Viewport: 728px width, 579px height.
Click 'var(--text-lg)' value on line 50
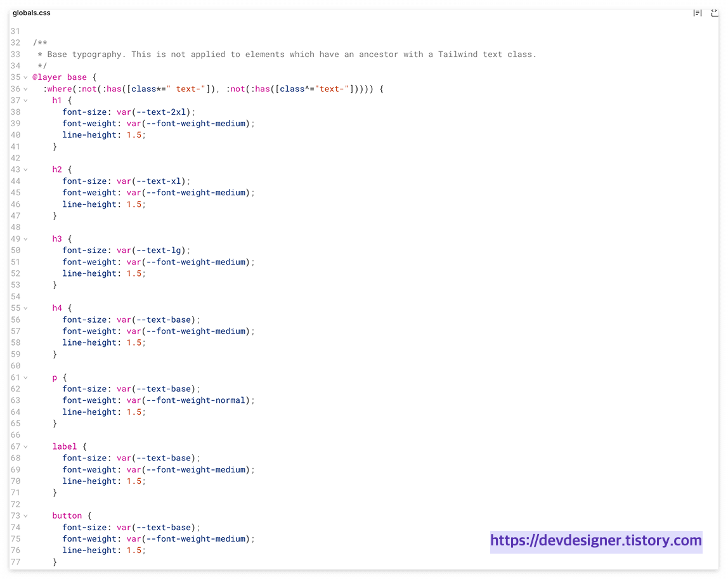pyautogui.click(x=152, y=250)
